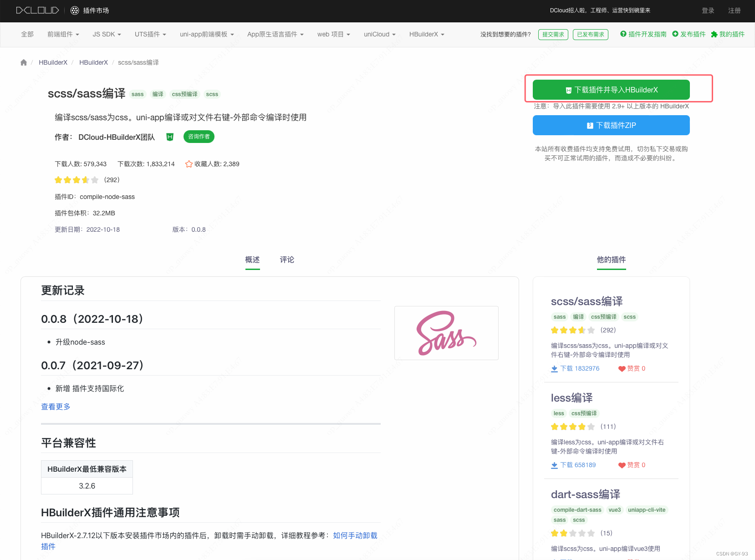Screen dimensions: 755x560
Task: Click 登录 in the top bar
Action: [x=708, y=10]
